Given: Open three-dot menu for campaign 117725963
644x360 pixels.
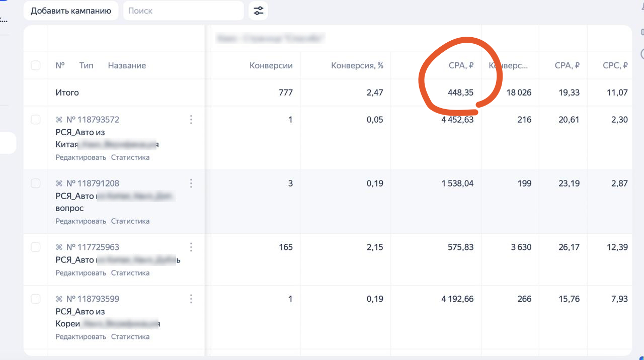Looking at the screenshot, I should click(191, 247).
